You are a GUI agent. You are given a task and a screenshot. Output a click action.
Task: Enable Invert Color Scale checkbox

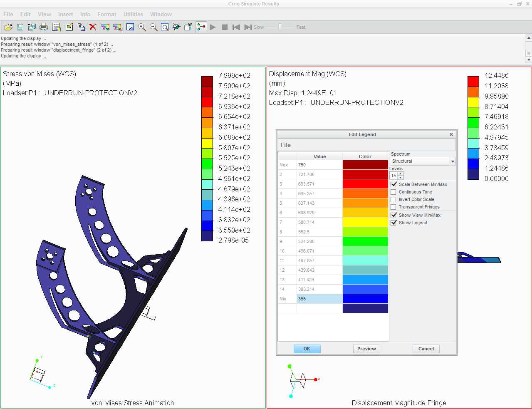point(393,199)
